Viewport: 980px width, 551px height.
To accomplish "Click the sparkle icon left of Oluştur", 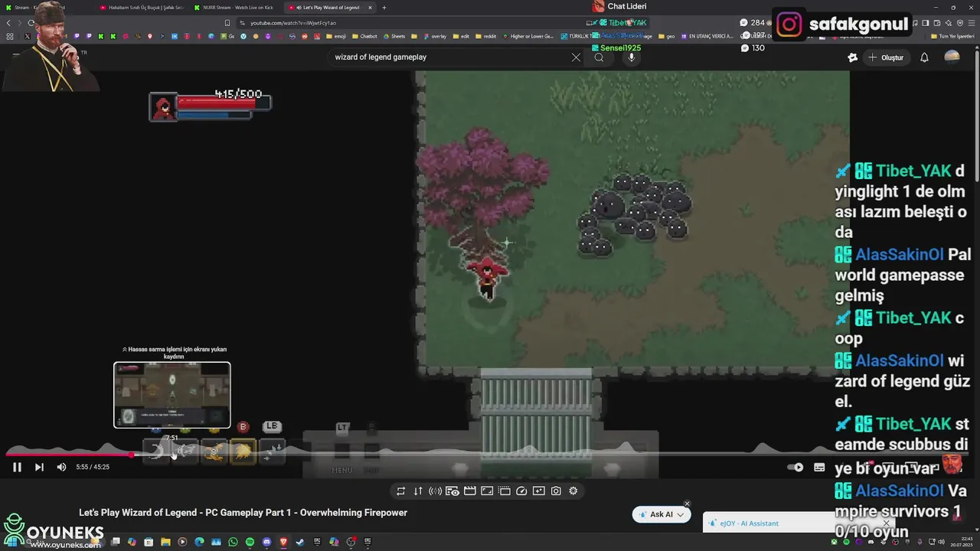I will point(852,57).
